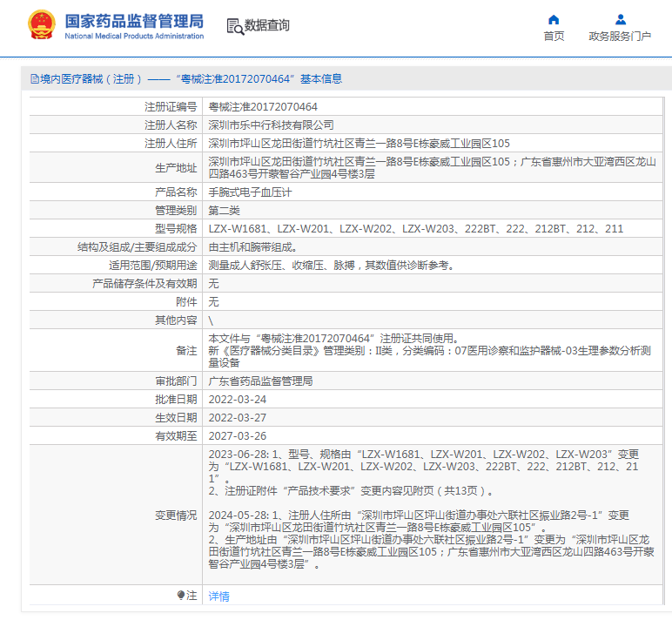Viewport: 672px width, 620px height.
Task: Select registrant name 深圳市乐中行科技有限公司
Action: coord(271,125)
